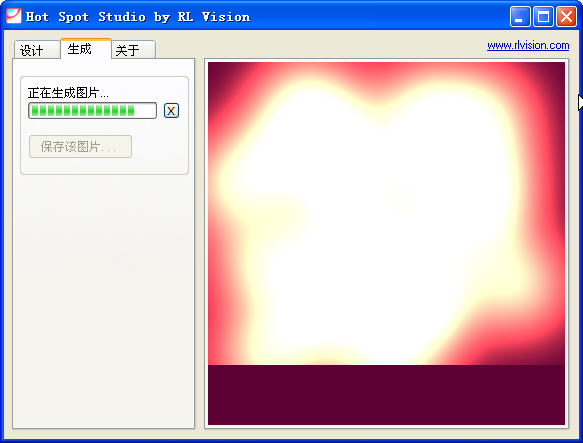Click the green filled progress bar segments
This screenshot has width=583, height=443.
tap(83, 110)
